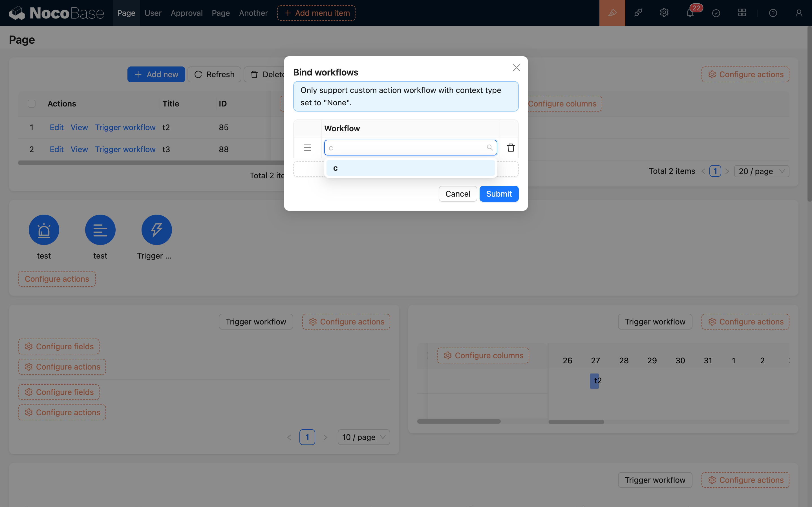
Task: Check the select-all checkbox in the Actions column
Action: 32,104
